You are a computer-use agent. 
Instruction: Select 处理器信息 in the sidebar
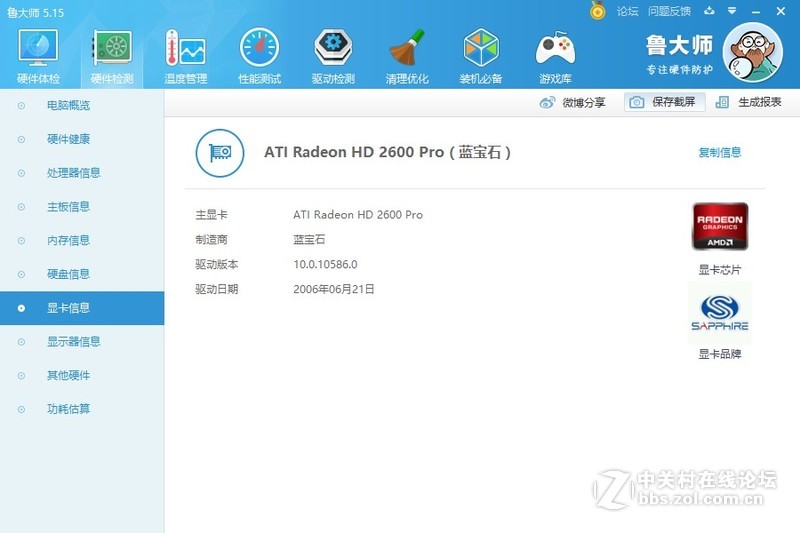[82, 173]
